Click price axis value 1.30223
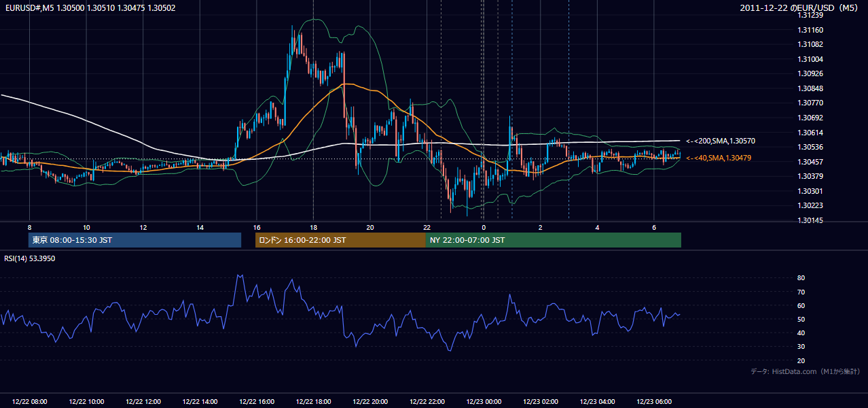Screen dimensions: 868x408 click(810, 205)
